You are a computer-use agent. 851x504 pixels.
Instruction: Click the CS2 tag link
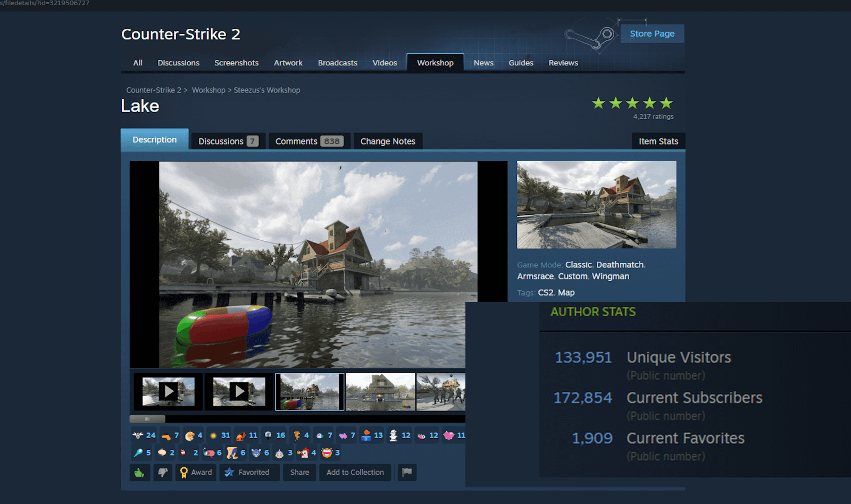(x=546, y=292)
